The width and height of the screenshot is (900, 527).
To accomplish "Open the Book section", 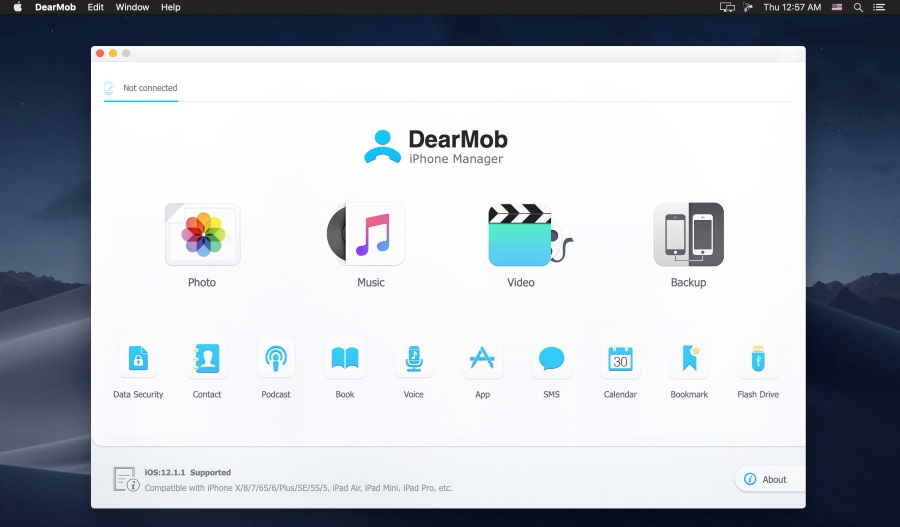I will click(345, 358).
